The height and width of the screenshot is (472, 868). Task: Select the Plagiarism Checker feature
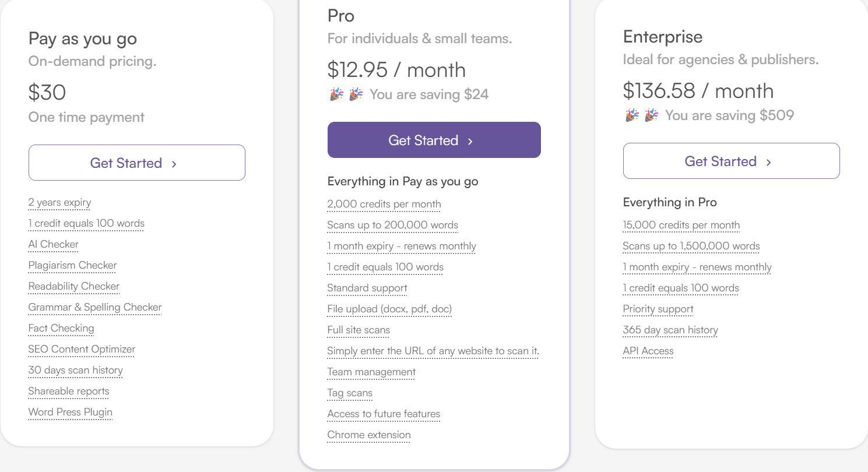[72, 265]
